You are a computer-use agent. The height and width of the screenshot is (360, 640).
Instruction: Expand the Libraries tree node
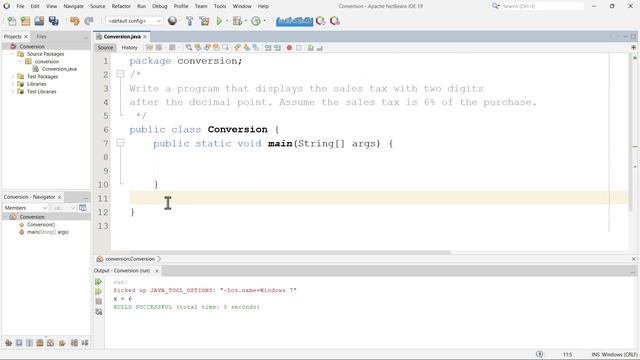pos(13,84)
